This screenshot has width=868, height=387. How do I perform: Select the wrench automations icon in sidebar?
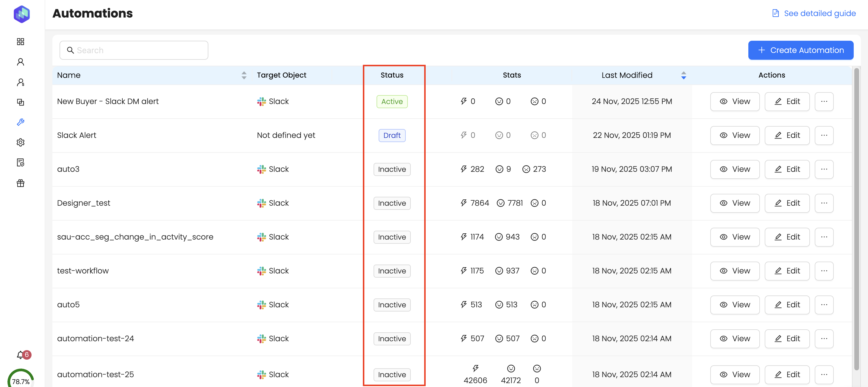pyautogui.click(x=21, y=122)
